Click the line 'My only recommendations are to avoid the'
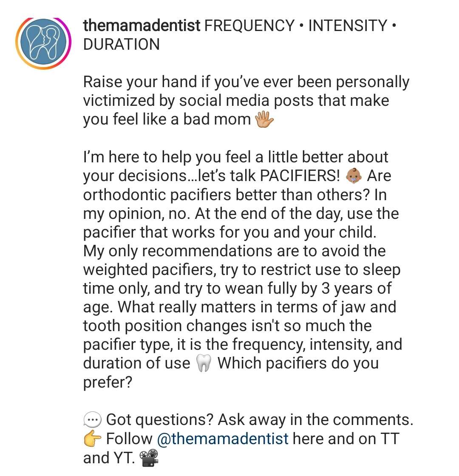This screenshot has width=459, height=476. tap(234, 251)
